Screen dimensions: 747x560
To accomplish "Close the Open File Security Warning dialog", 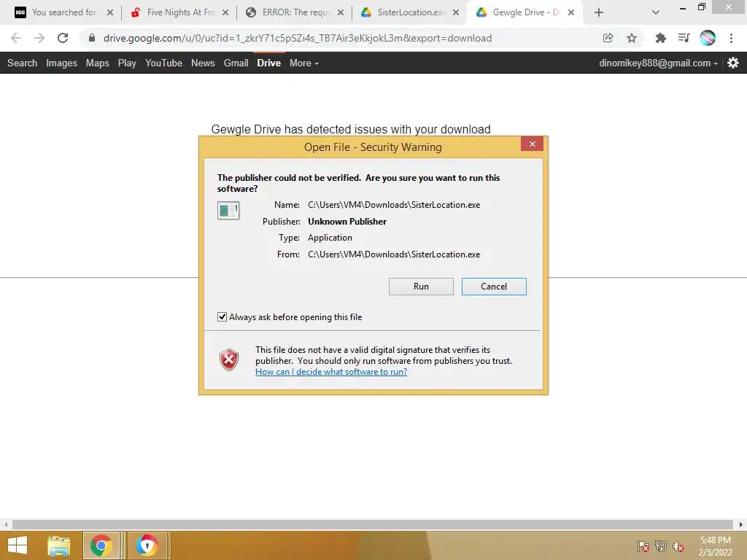I will tap(532, 144).
